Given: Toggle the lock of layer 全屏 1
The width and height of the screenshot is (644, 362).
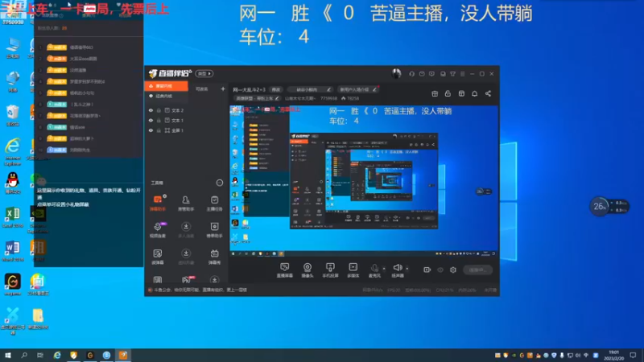Looking at the screenshot, I should (x=159, y=130).
